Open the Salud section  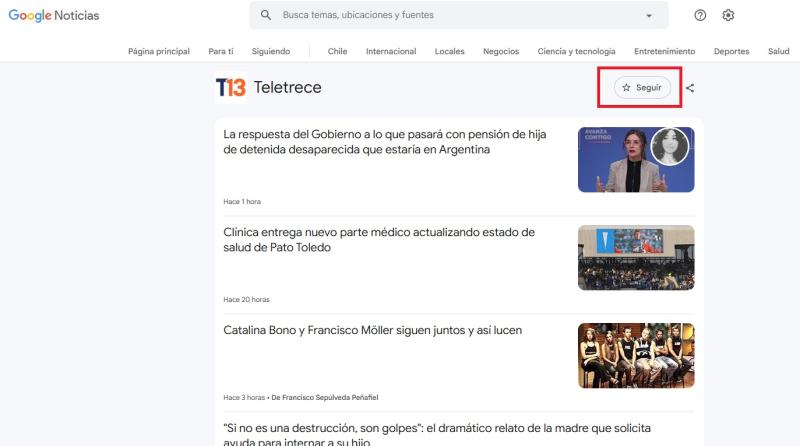[779, 52]
